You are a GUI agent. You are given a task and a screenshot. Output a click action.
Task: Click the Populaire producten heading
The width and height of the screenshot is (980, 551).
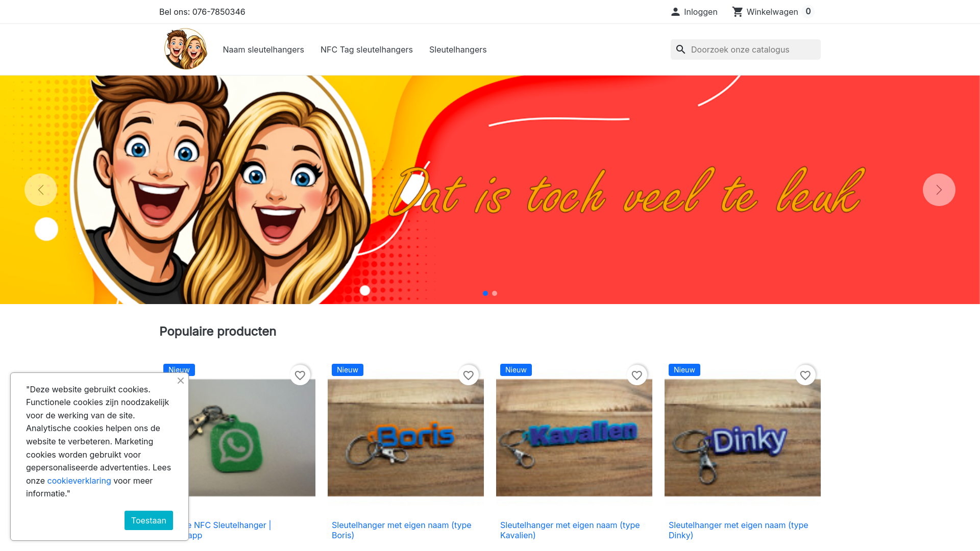[x=218, y=332]
